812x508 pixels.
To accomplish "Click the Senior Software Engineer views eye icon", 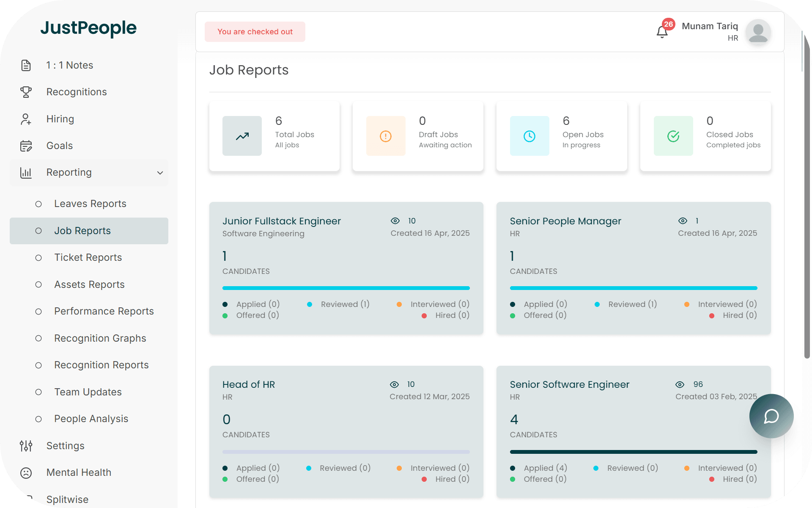I will tap(680, 384).
